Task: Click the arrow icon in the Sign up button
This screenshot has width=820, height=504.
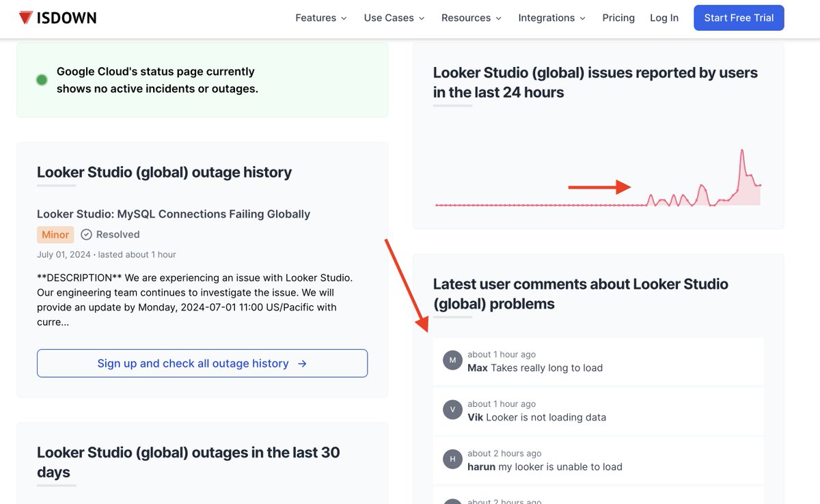Action: tap(302, 363)
